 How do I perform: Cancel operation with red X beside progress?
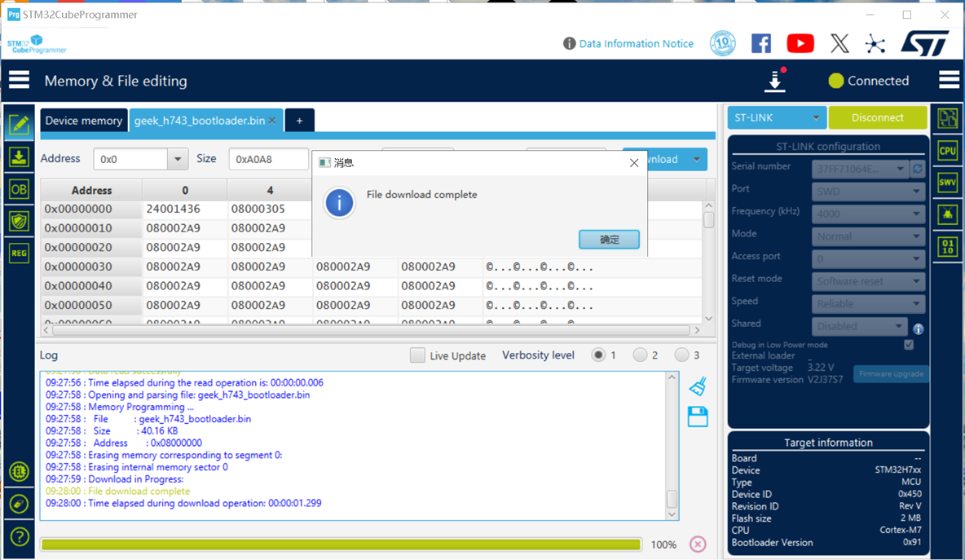coord(698,544)
